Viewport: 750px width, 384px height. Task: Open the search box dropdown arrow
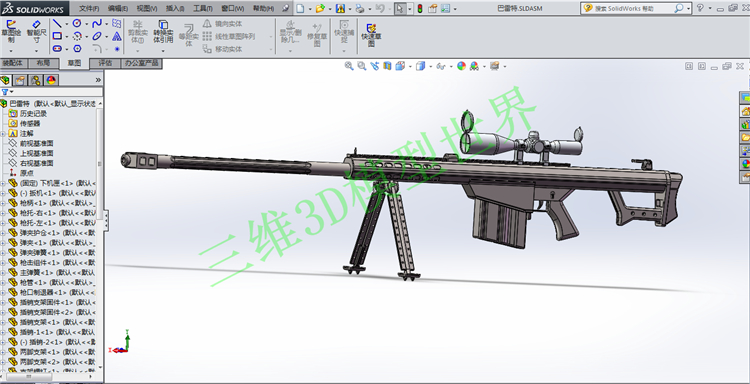tap(688, 8)
